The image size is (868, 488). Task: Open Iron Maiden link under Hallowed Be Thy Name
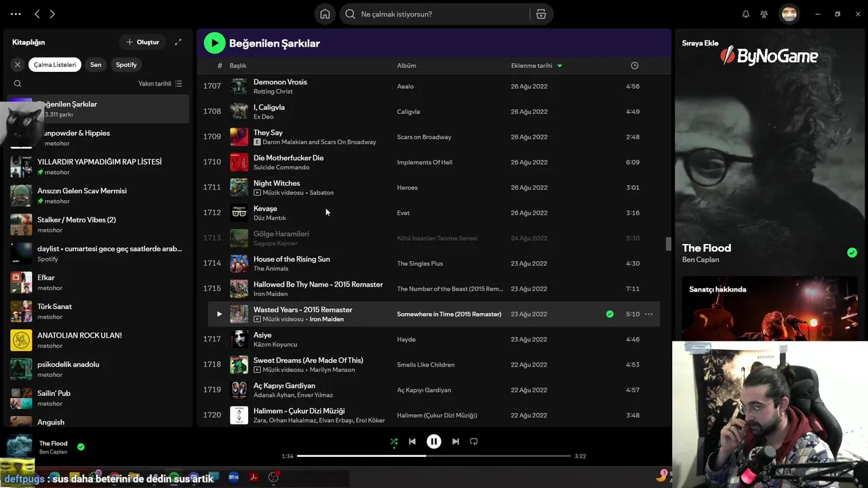(270, 294)
